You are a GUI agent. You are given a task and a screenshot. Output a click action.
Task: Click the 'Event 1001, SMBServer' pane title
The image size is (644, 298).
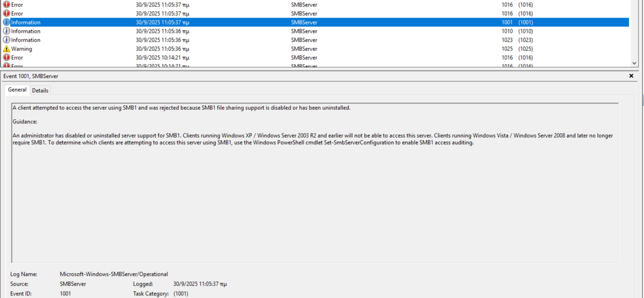(x=31, y=76)
